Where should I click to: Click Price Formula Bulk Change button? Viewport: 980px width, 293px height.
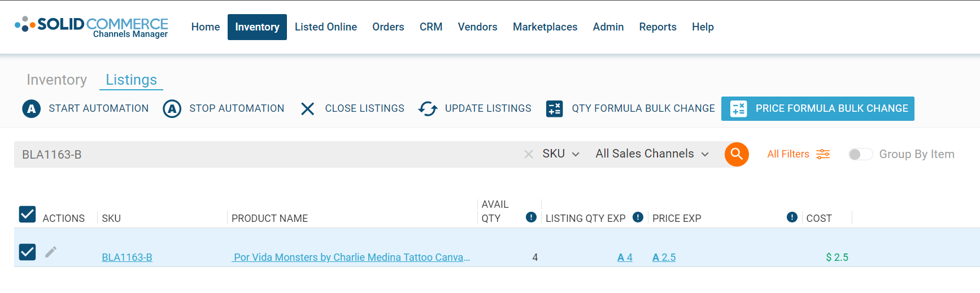818,108
